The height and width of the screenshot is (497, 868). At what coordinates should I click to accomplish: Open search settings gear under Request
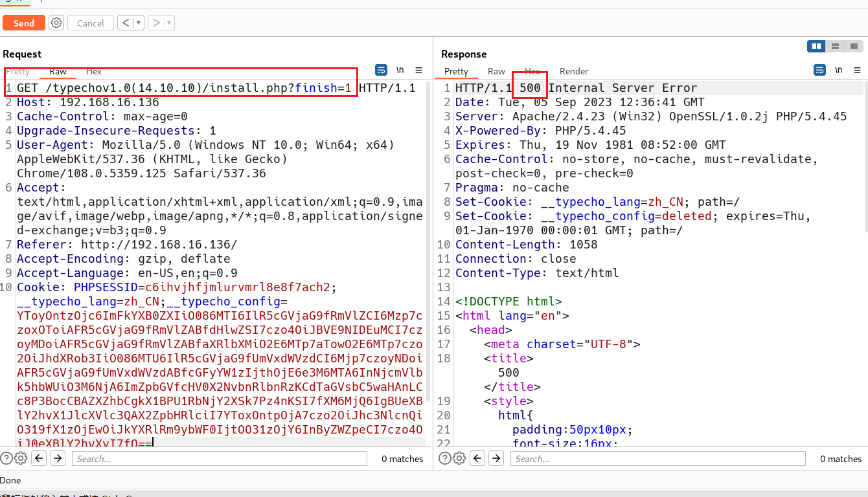21,458
